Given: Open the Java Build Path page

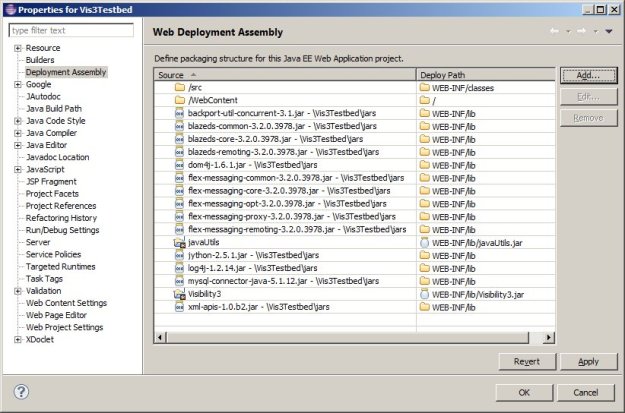Looking at the screenshot, I should [x=54, y=108].
